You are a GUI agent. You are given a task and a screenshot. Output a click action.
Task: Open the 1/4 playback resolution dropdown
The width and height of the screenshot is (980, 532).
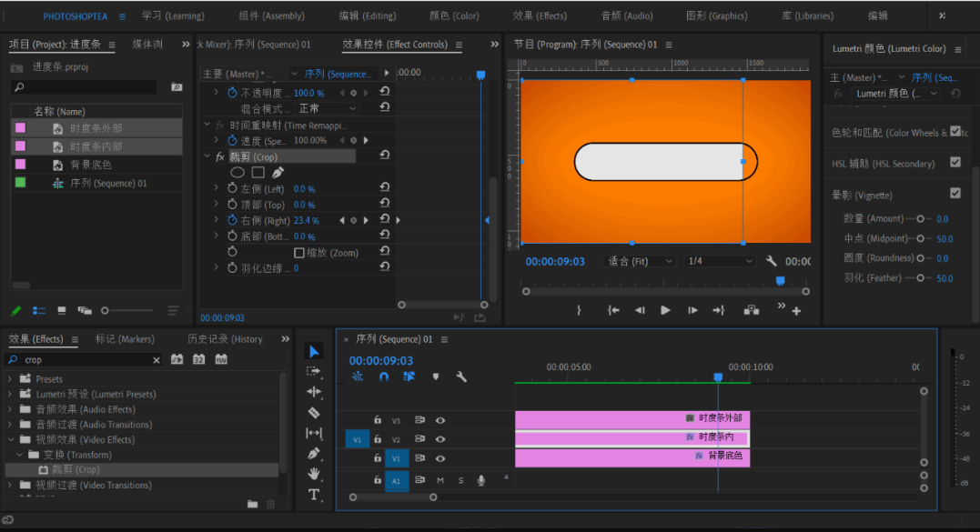click(x=721, y=262)
